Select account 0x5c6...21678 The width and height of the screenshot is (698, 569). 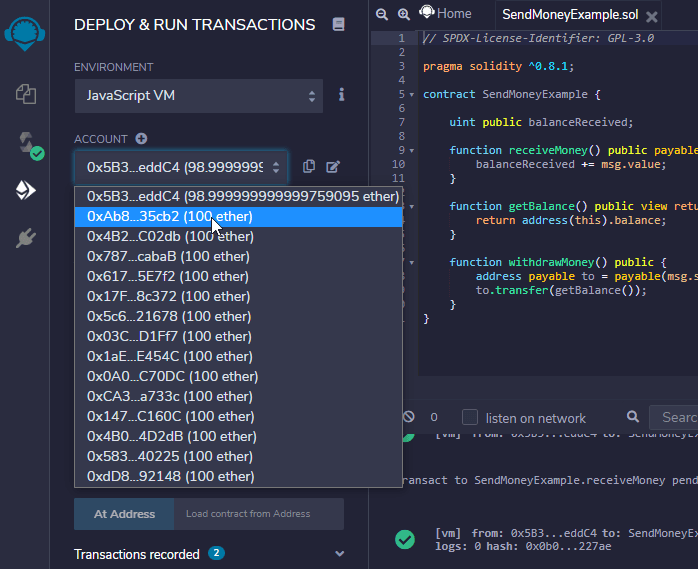coord(239,317)
